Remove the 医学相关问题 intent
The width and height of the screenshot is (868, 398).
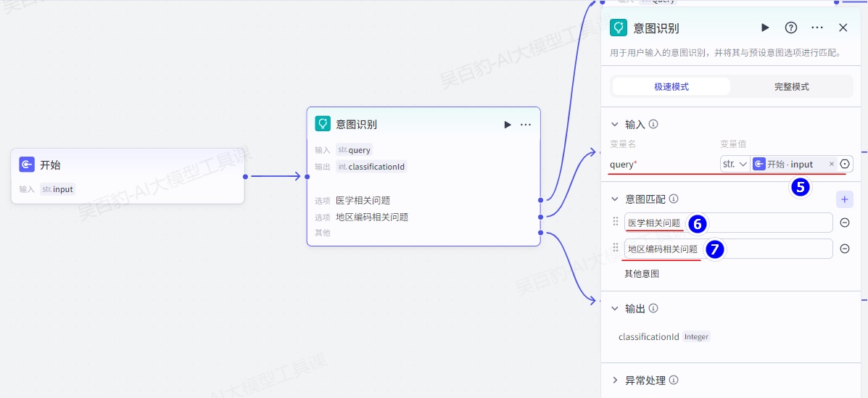pos(845,223)
